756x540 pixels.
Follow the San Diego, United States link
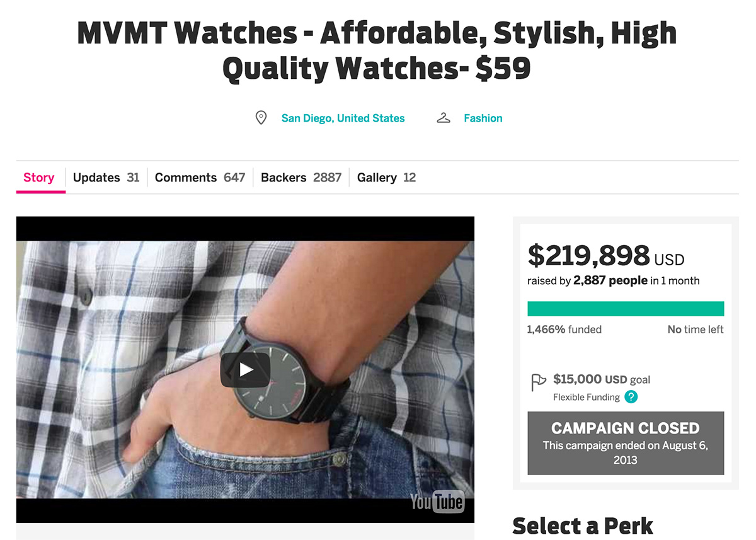point(343,118)
